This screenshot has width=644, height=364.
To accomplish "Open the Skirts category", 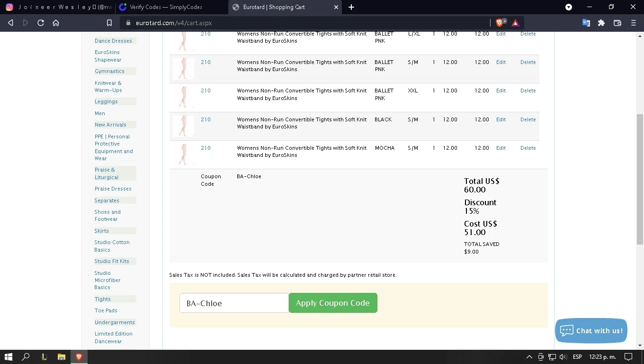I will click(x=101, y=231).
